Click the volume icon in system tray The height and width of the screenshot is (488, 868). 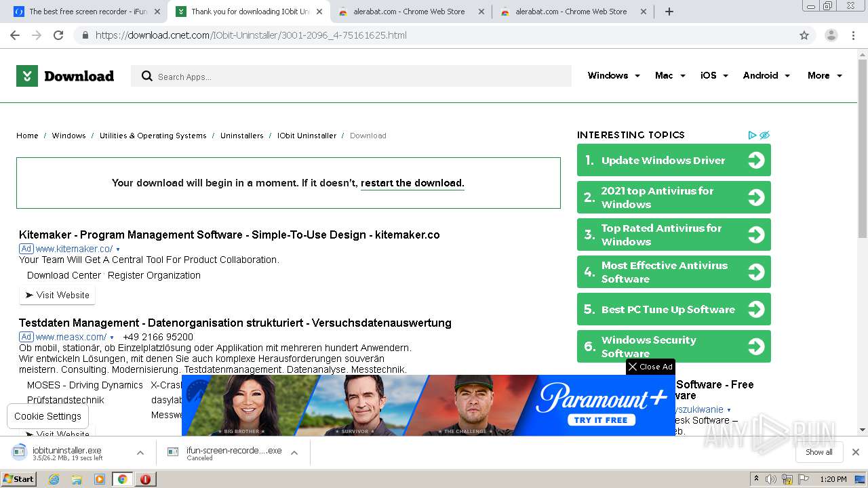[771, 479]
